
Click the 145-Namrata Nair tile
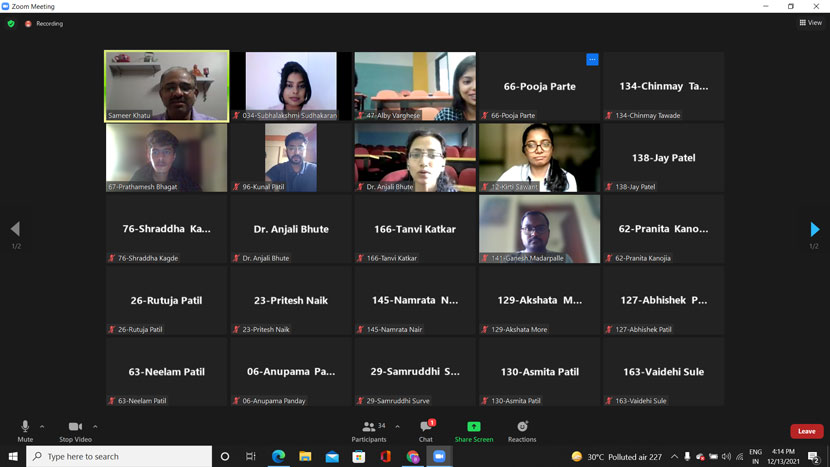pos(415,300)
